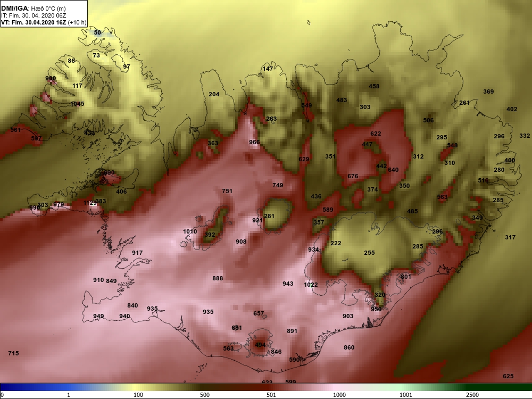Click the map value '917'

tap(137, 253)
